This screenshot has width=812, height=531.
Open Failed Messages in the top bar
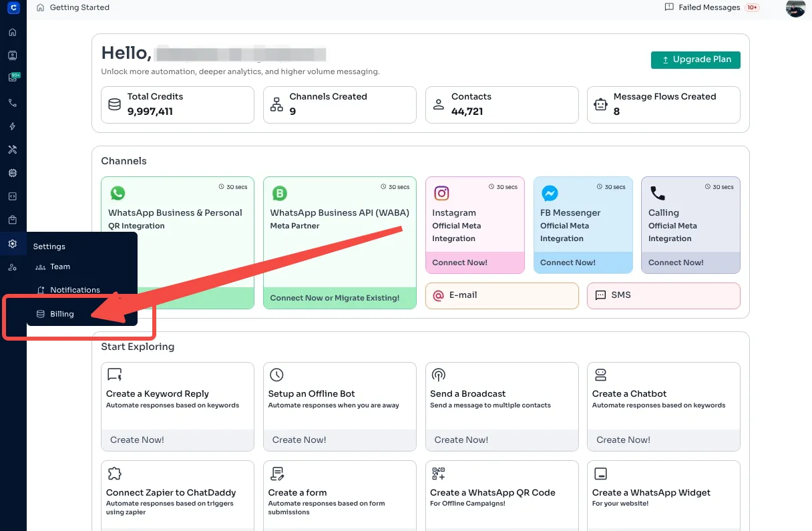tap(708, 7)
